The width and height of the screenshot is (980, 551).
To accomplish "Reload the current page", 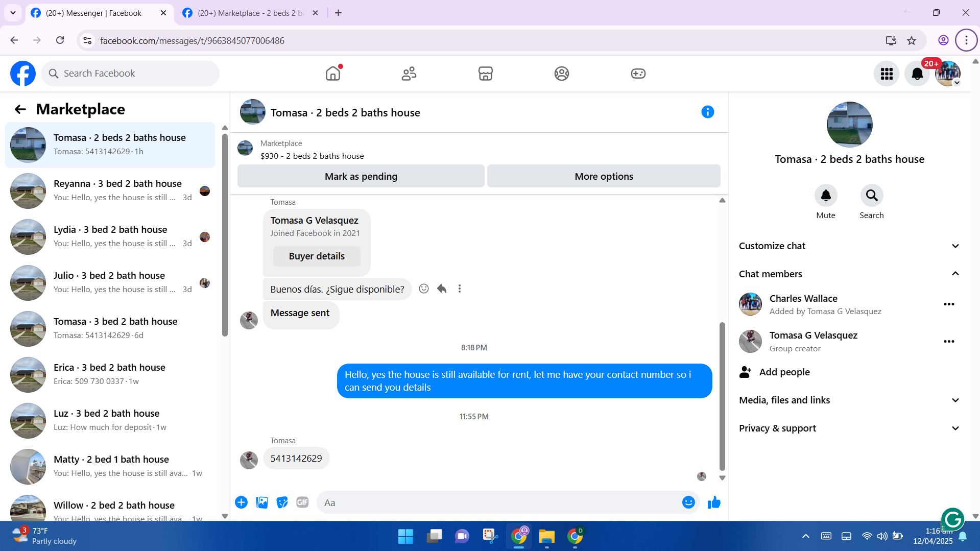I will 60,40.
